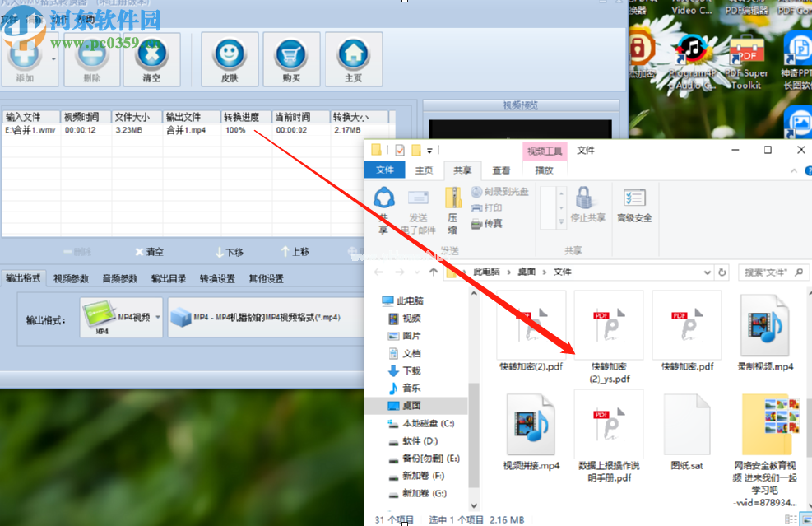Viewport: 812px width, 526px height.
Task: Open the MP4视频 output format dropdown
Action: click(x=122, y=317)
